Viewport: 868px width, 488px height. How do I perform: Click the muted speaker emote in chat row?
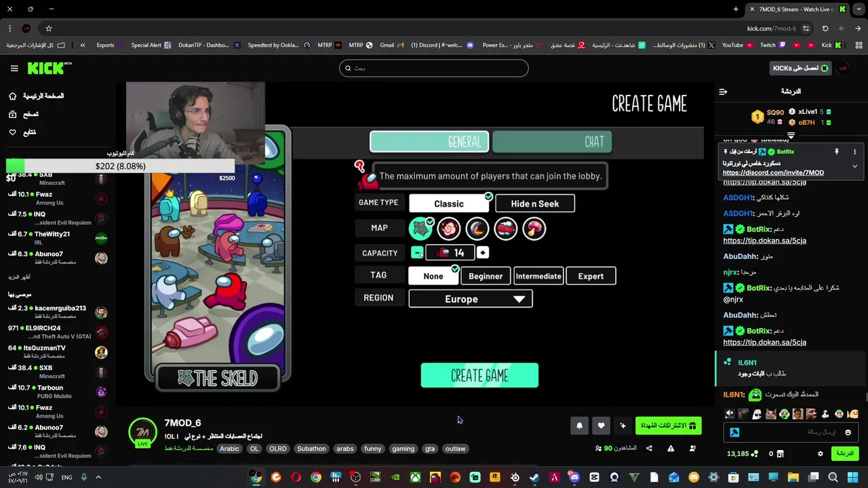coord(730,414)
